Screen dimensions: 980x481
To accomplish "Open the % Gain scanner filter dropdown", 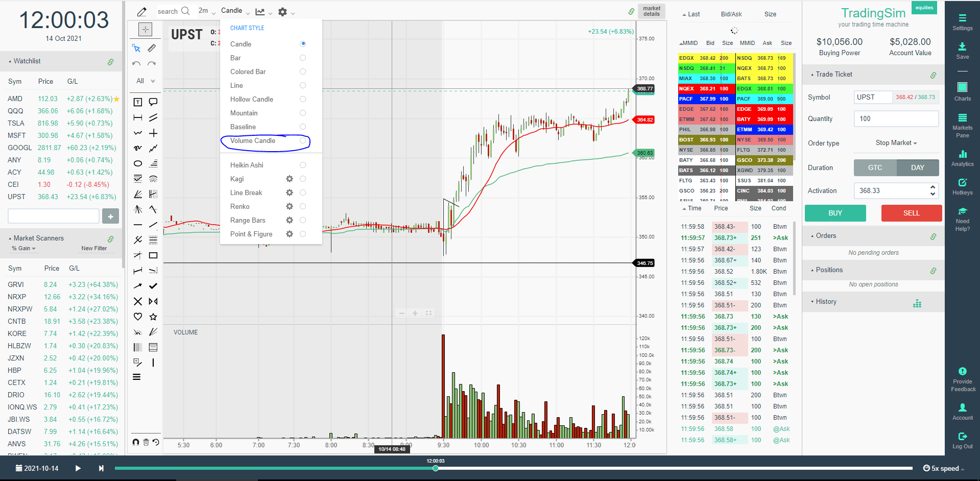I will (x=23, y=249).
